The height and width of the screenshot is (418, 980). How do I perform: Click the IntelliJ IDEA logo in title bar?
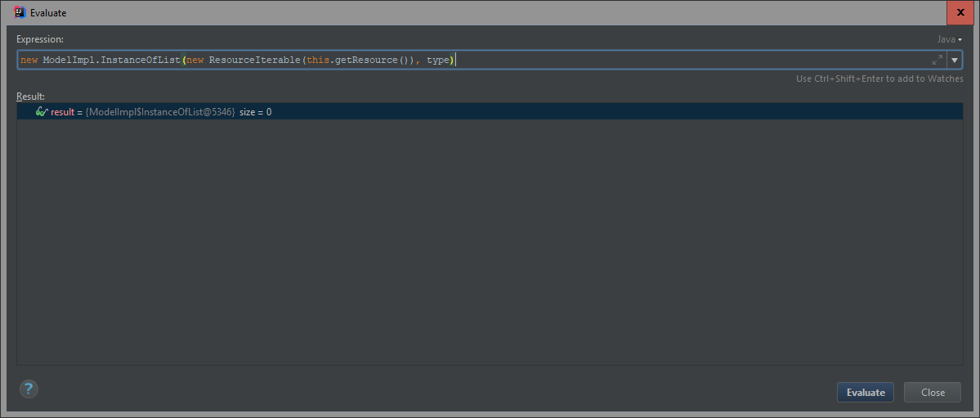[20, 12]
